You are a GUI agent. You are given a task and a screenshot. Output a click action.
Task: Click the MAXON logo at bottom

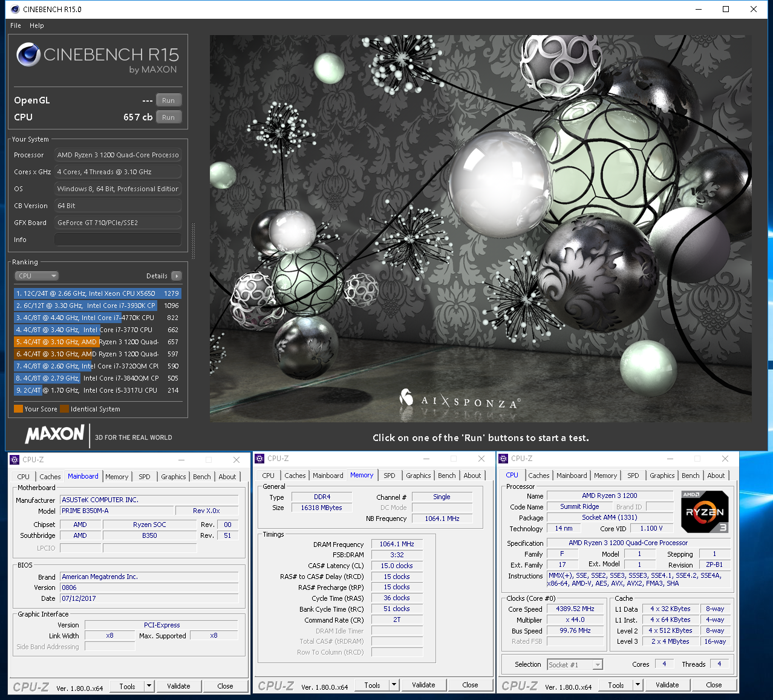pyautogui.click(x=54, y=434)
